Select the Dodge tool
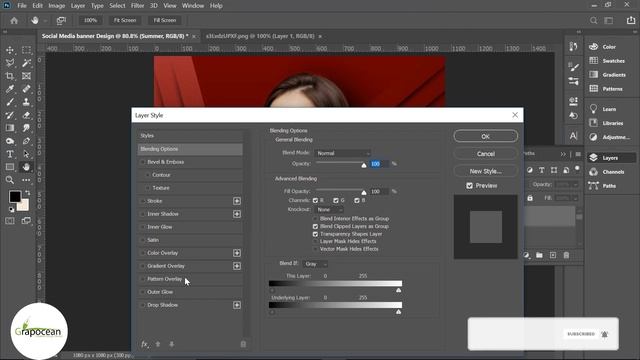This screenshot has width=640, height=360. 10,141
